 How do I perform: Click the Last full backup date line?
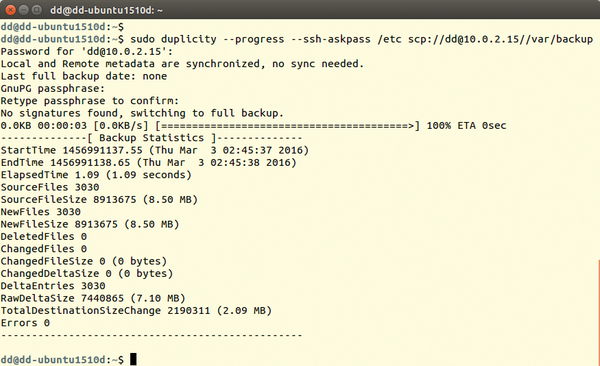click(83, 76)
